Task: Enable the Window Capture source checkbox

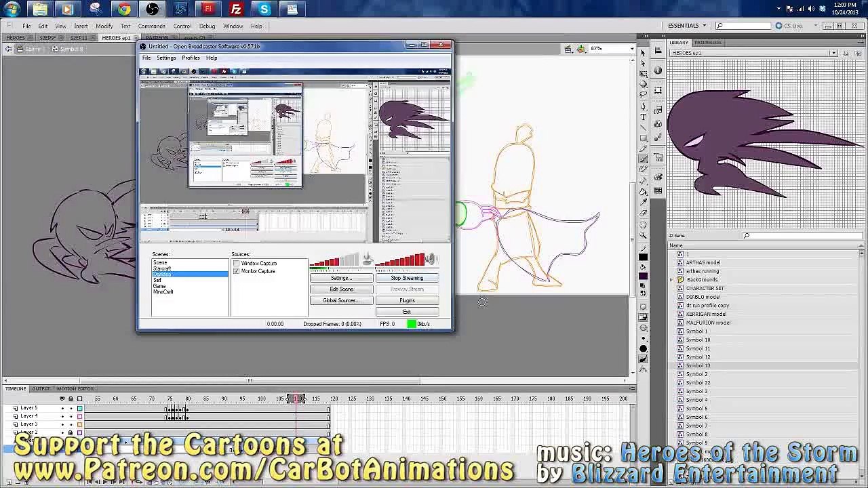Action: [x=236, y=263]
